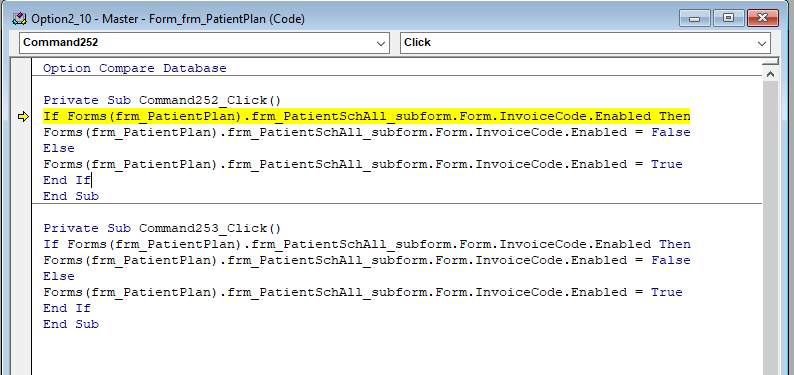Click inside the Command252 object combo box
The height and width of the screenshot is (375, 794).
205,43
